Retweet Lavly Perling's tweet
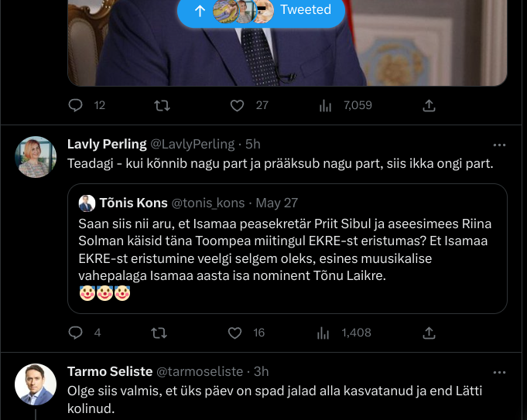The height and width of the screenshot is (420, 527). (x=158, y=333)
